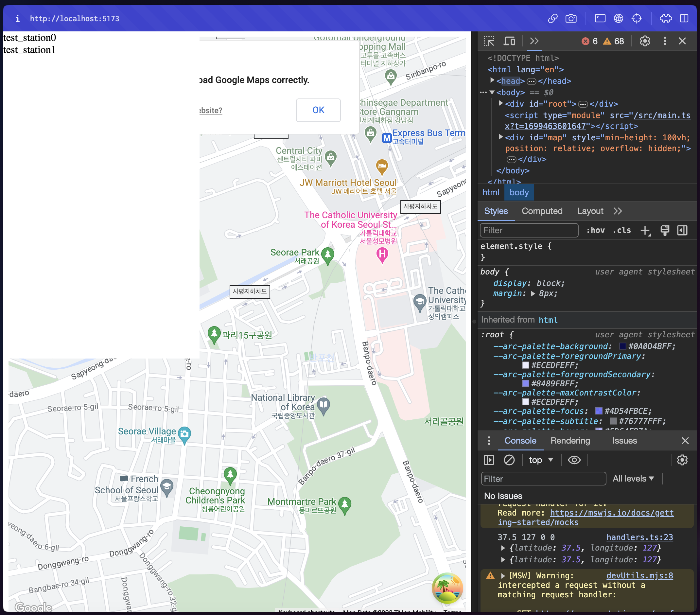
Task: Open the All levels log dropdown
Action: click(x=633, y=479)
